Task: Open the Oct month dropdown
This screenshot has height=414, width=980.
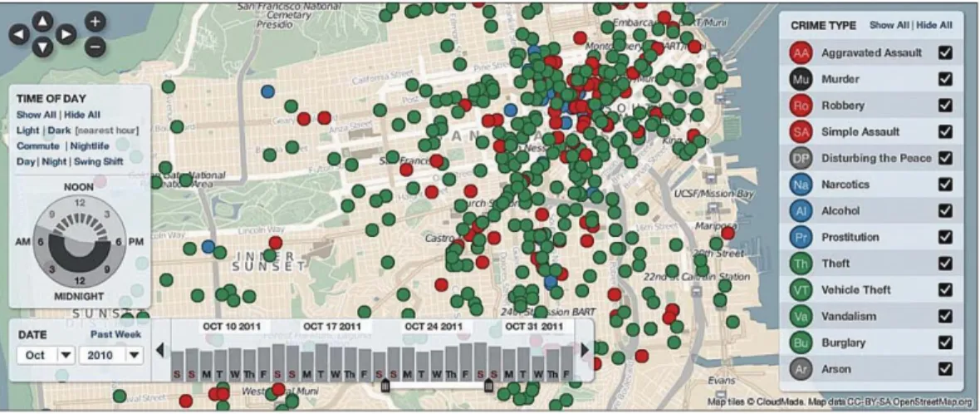Action: (46, 355)
